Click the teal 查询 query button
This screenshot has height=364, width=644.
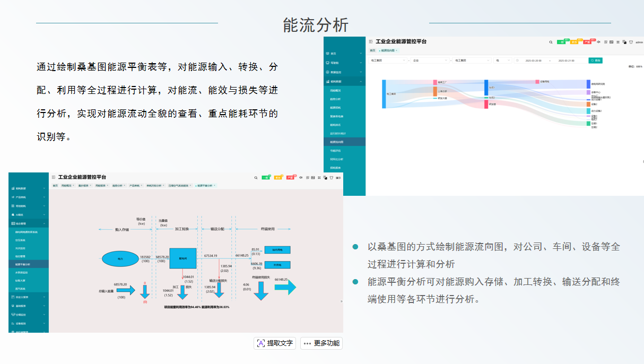[595, 60]
